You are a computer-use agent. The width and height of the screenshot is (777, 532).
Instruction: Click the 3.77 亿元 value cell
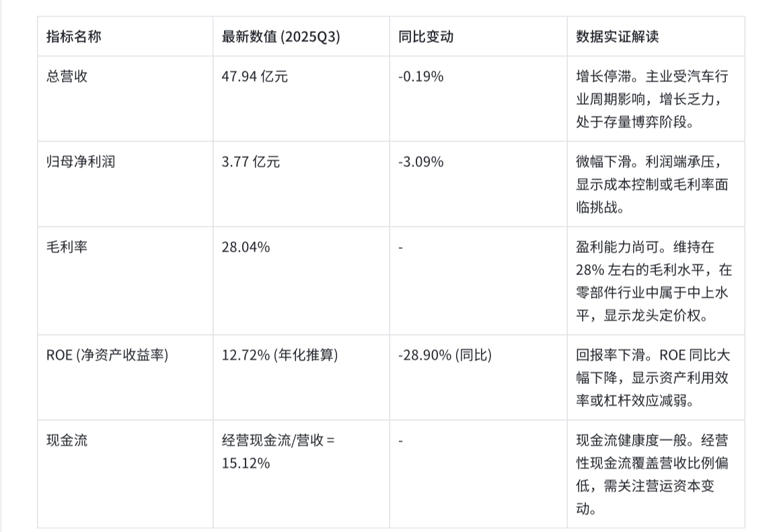tap(251, 161)
